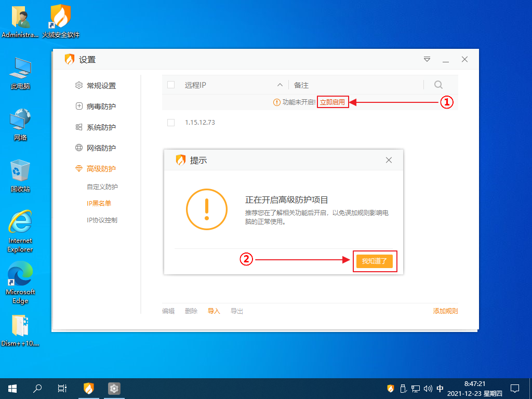Click 编辑 at the bottom
This screenshot has height=399, width=532.
(x=168, y=311)
